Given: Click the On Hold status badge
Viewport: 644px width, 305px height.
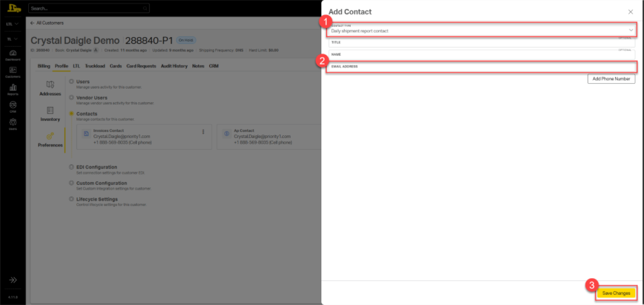Looking at the screenshot, I should coord(186,40).
